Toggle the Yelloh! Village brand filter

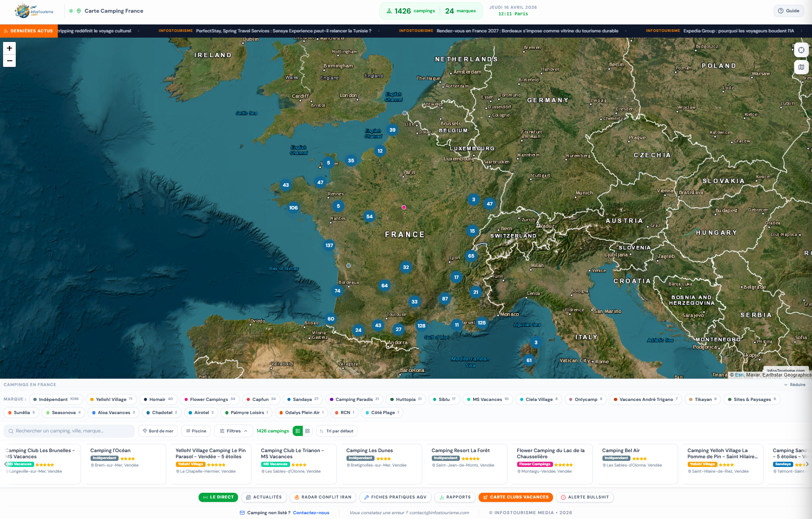click(111, 399)
